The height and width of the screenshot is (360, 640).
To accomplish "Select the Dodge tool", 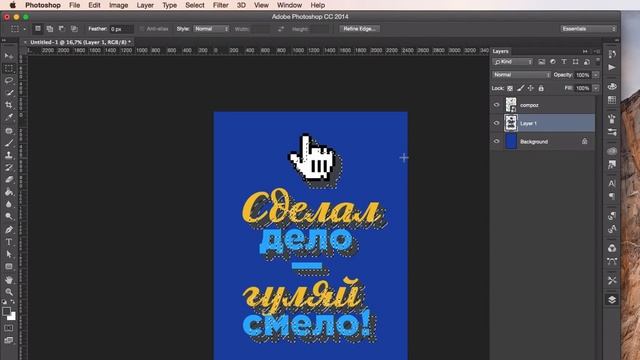I will click(x=9, y=216).
